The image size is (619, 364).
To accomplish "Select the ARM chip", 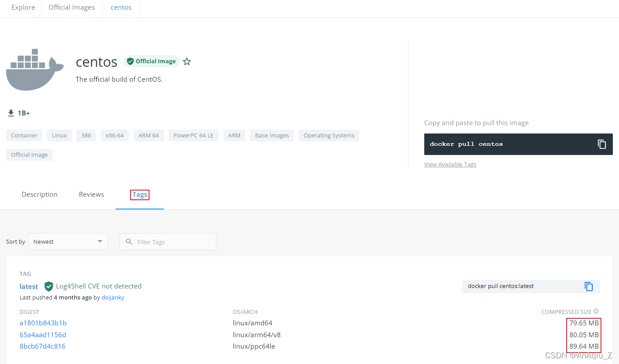I will [234, 135].
